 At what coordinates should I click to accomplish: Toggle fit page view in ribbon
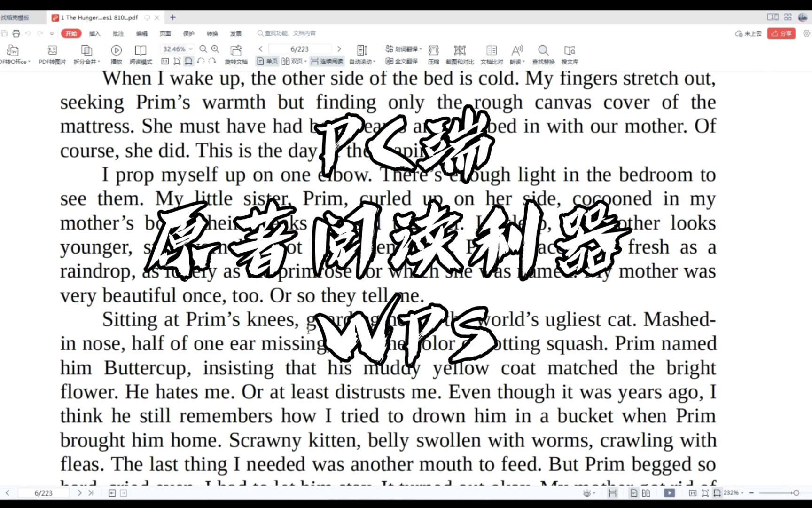point(177,61)
